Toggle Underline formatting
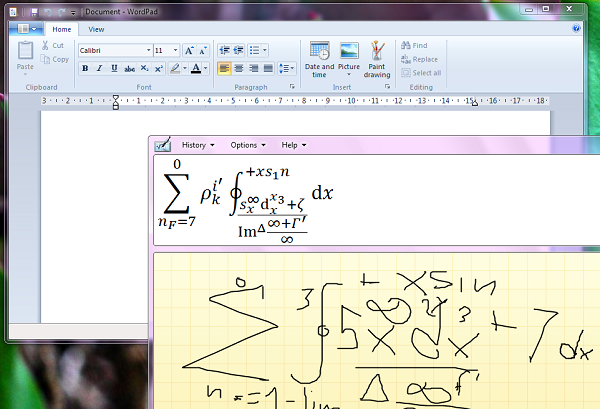The height and width of the screenshot is (409, 600). (114, 68)
